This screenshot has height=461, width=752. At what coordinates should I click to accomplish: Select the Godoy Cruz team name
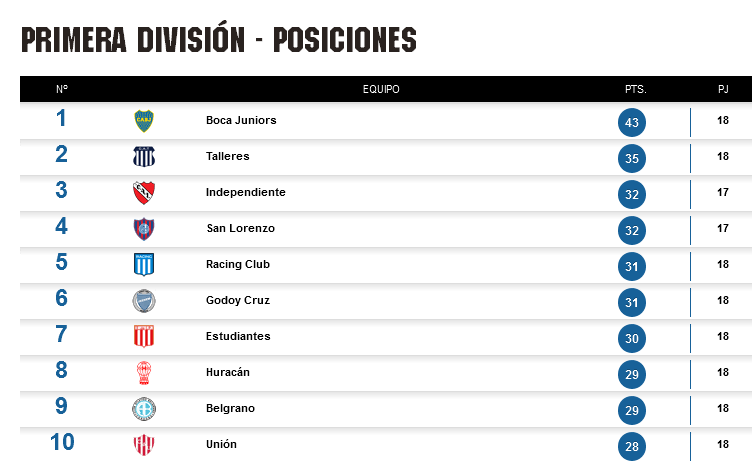238,300
